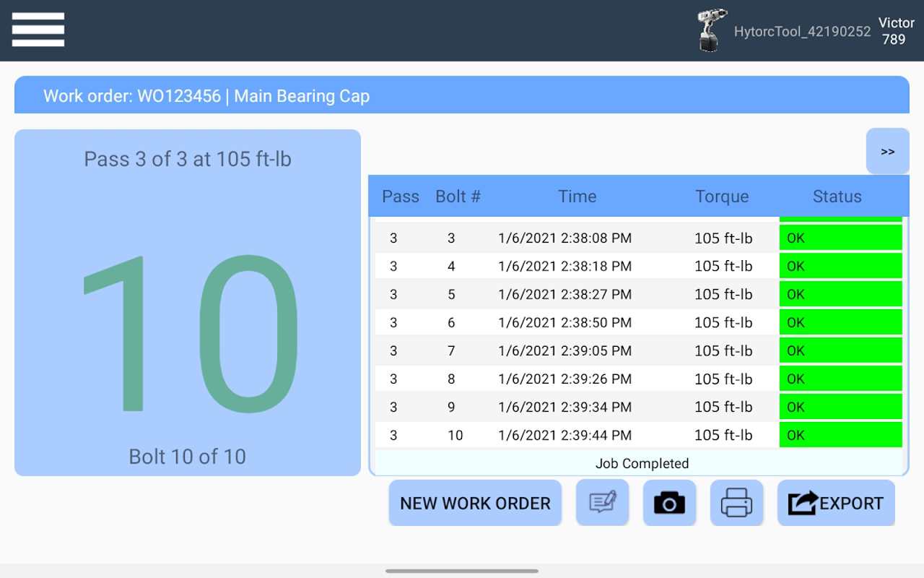Select the 2:39:05 PM time entry
This screenshot has width=924, height=578.
coord(565,350)
